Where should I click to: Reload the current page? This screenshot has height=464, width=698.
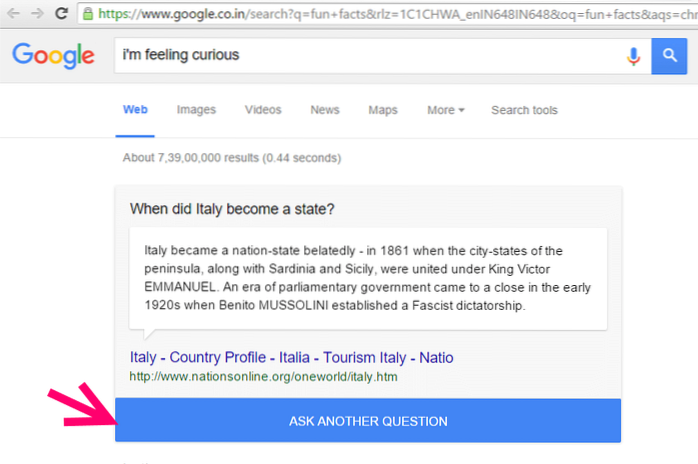[61, 15]
